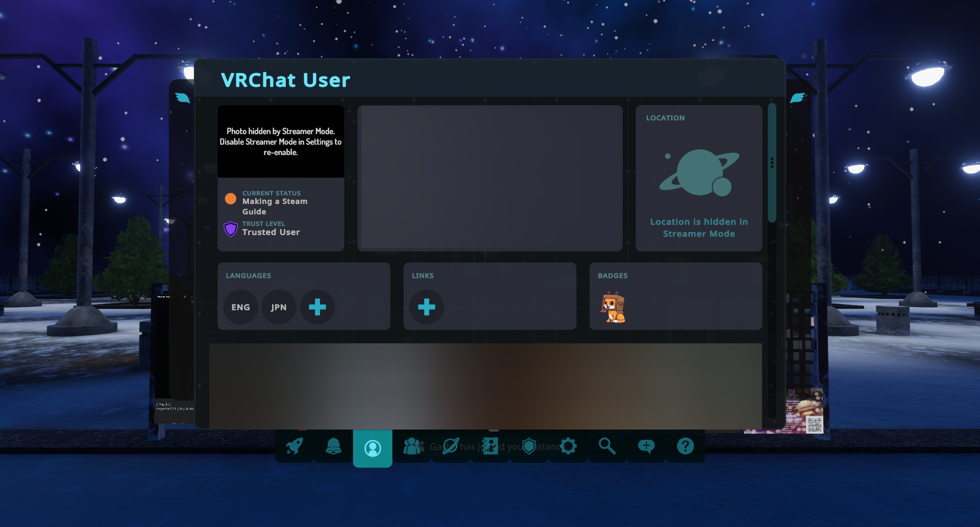Click the BADGES section heading
Screen dimensions: 980x527
click(x=612, y=275)
